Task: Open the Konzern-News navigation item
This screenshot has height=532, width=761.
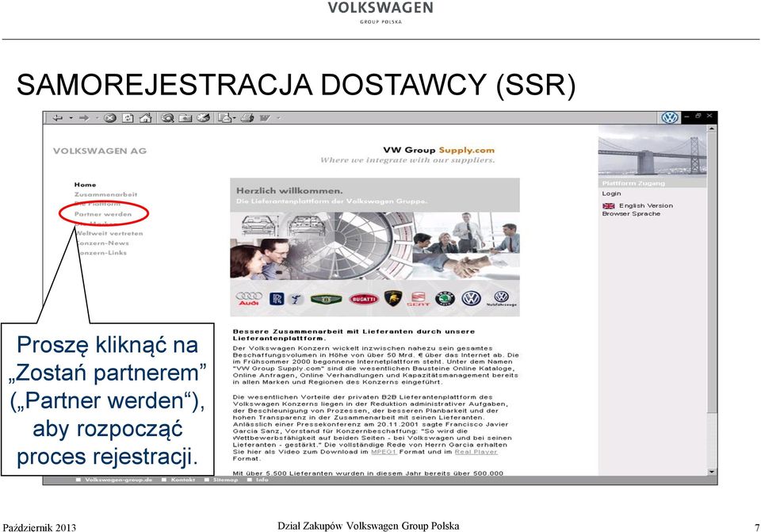Action: 102,243
